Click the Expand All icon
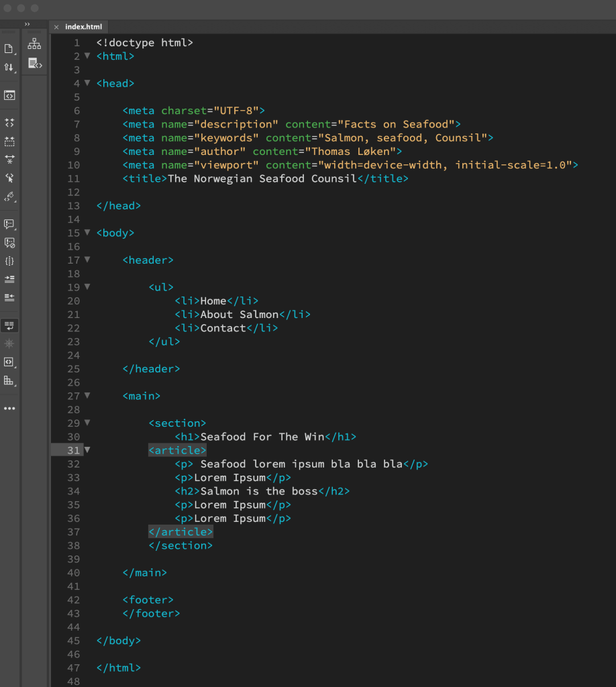 coord(9,160)
